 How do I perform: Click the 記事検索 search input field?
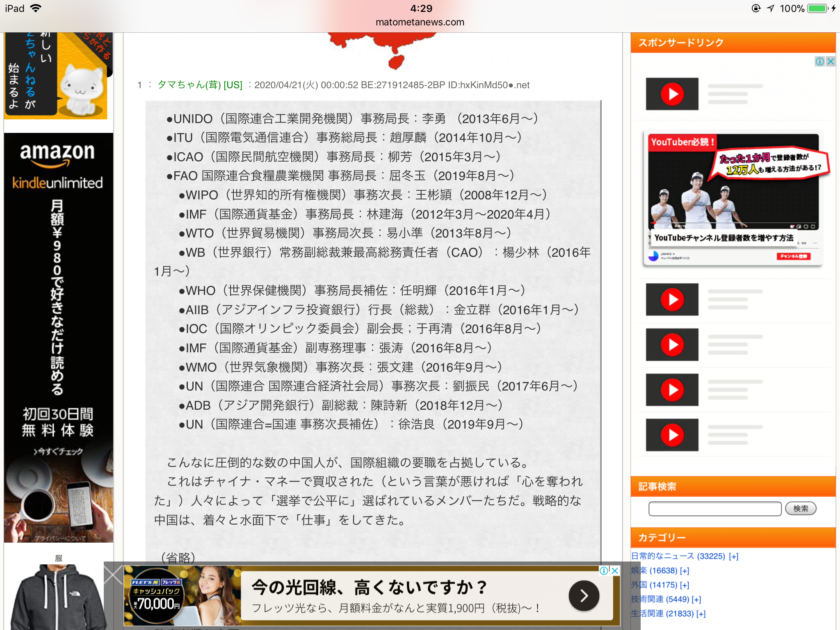click(715, 509)
